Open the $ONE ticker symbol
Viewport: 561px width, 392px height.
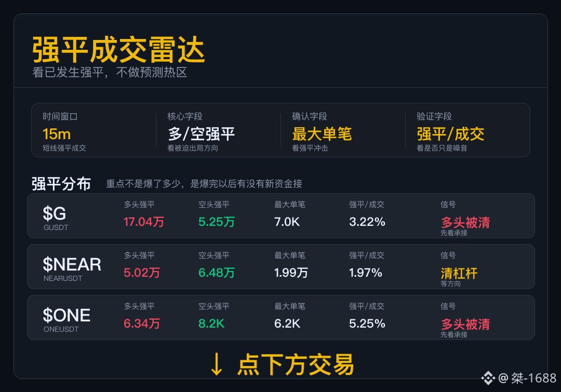(x=66, y=315)
